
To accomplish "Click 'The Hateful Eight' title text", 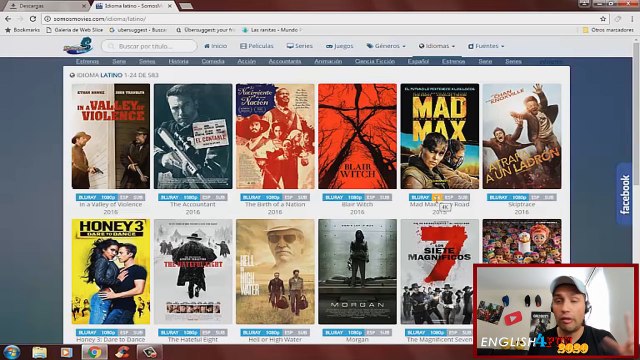I will click(193, 340).
